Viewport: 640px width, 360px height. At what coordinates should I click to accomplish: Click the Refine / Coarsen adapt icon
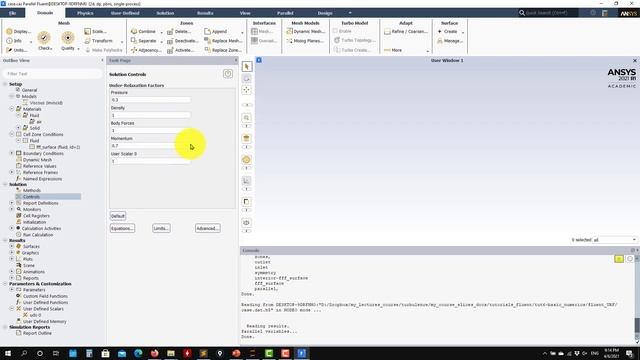(x=387, y=31)
